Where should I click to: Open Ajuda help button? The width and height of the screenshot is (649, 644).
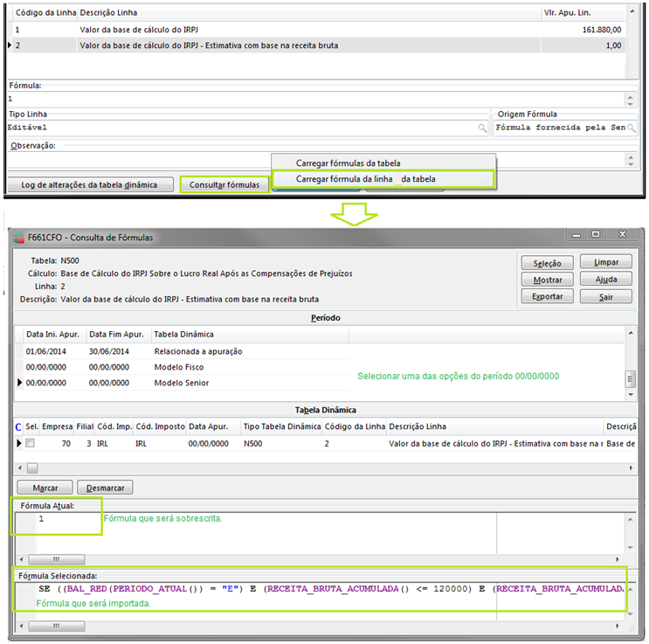click(606, 279)
